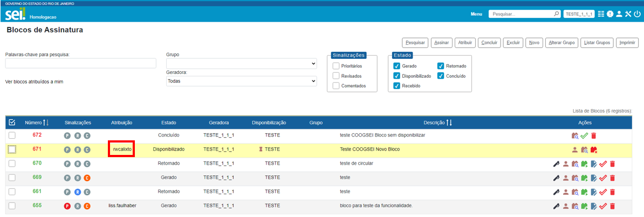
Task: Click the red puzzle cancel icon for block 671
Action: (593, 150)
